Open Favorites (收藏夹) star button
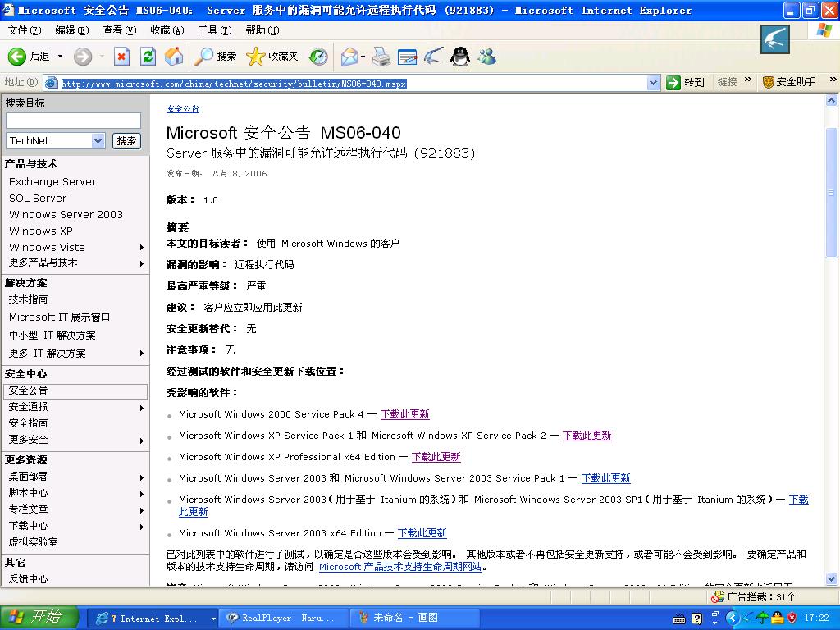The image size is (840, 630). [272, 57]
